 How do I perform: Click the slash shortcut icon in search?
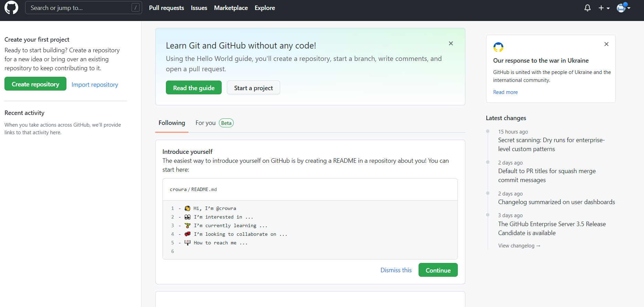[136, 8]
